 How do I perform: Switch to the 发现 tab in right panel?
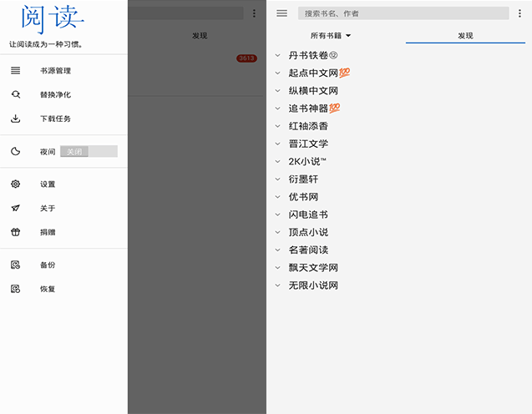tap(465, 36)
